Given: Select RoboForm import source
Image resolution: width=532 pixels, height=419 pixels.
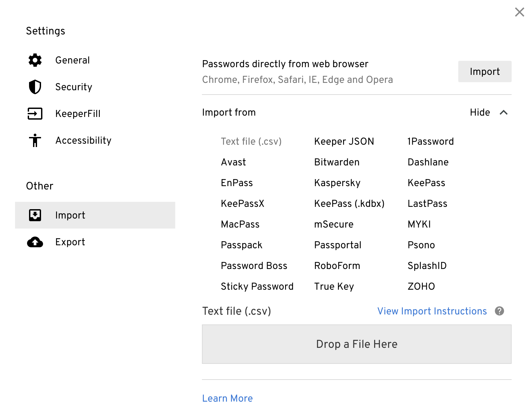Looking at the screenshot, I should tap(337, 266).
